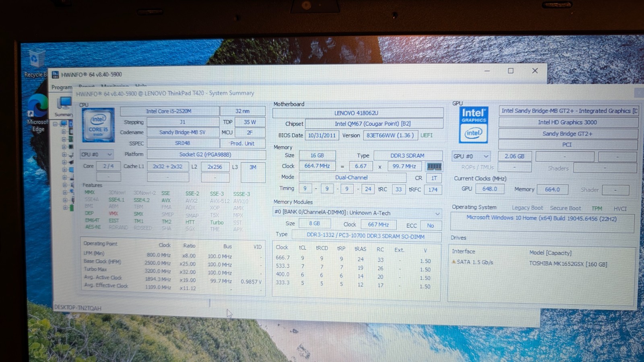The image size is (644, 362).
Task: Click the 2 / 4 core count field
Action: pos(108,166)
